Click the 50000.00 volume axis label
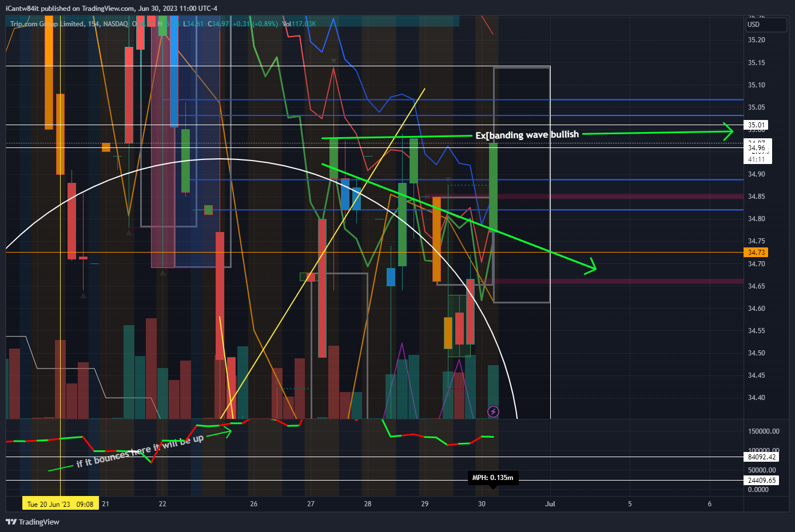Image resolution: width=795 pixels, height=532 pixels. coord(762,470)
